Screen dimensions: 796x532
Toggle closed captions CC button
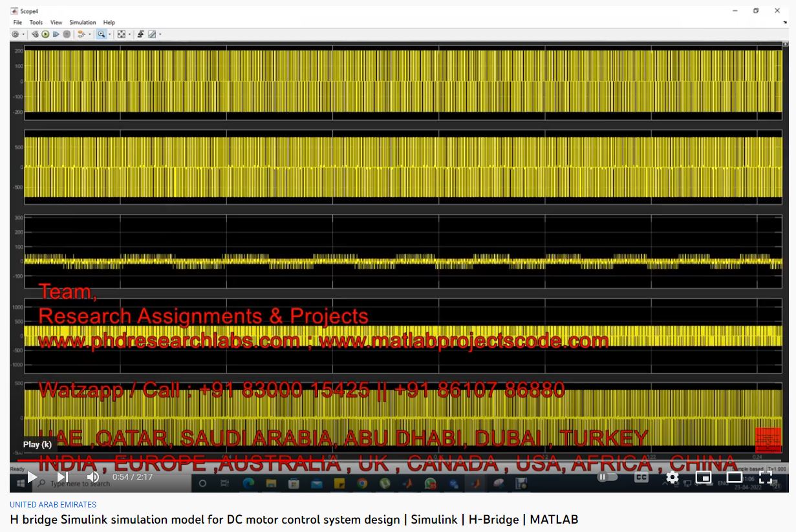(641, 477)
